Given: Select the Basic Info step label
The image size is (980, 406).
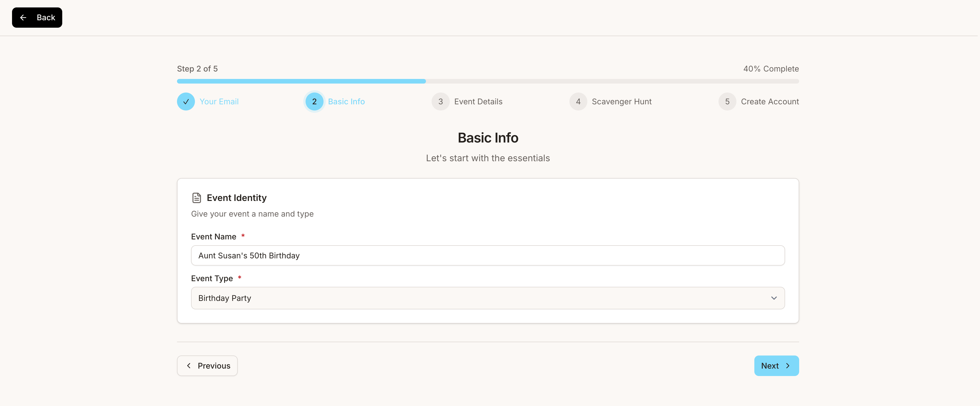Looking at the screenshot, I should 346,102.
